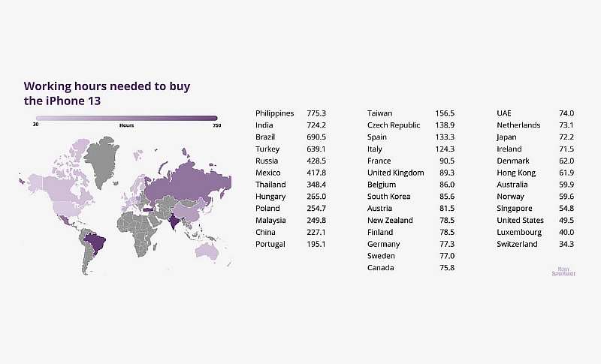Click Russia on the world map
Viewport: 601px width, 364px height.
[x=180, y=184]
